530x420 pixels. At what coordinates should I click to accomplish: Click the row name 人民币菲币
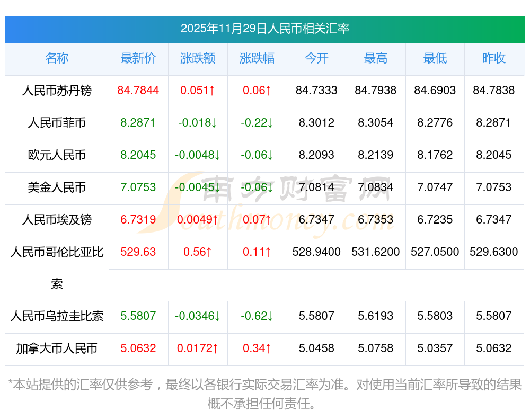57,123
